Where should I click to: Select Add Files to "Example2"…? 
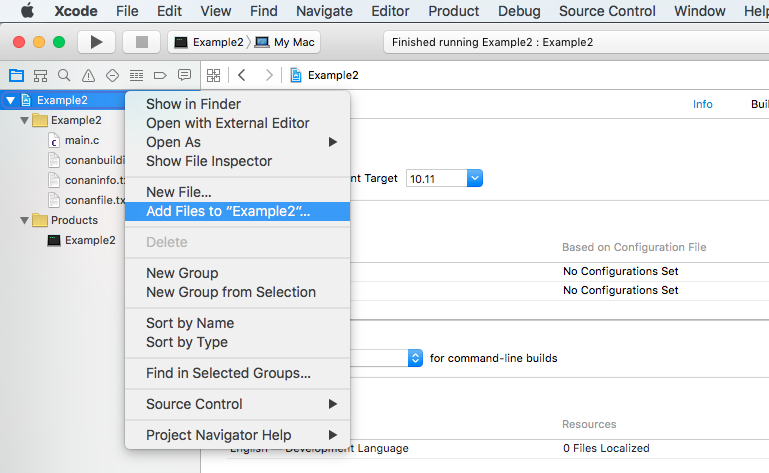pyautogui.click(x=237, y=211)
